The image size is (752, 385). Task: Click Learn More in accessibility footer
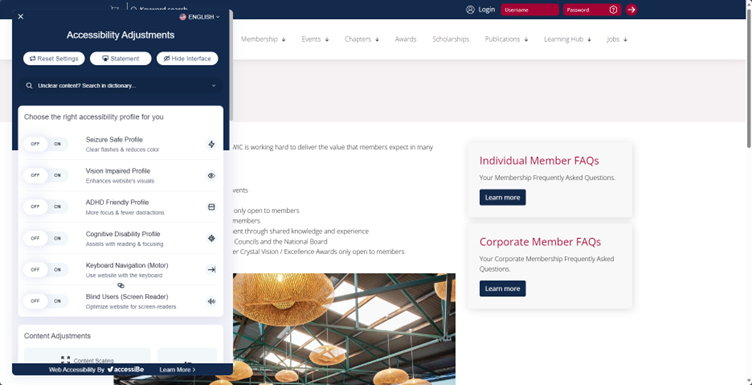coord(177,370)
